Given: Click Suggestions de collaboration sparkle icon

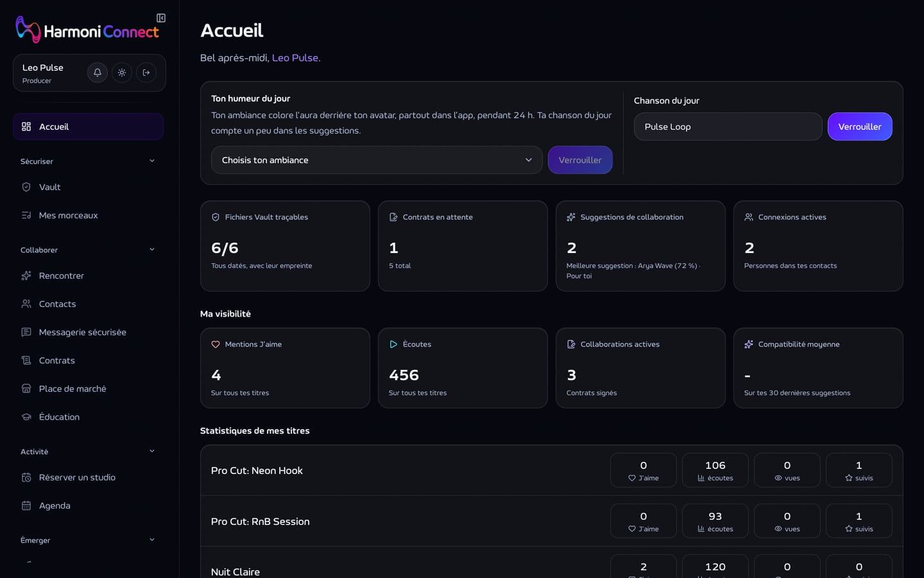Looking at the screenshot, I should point(571,217).
